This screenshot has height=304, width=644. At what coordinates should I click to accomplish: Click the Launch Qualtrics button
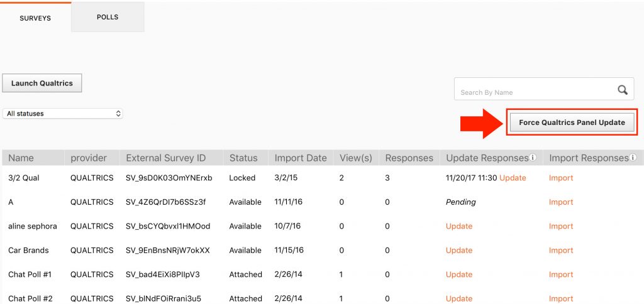pos(42,83)
